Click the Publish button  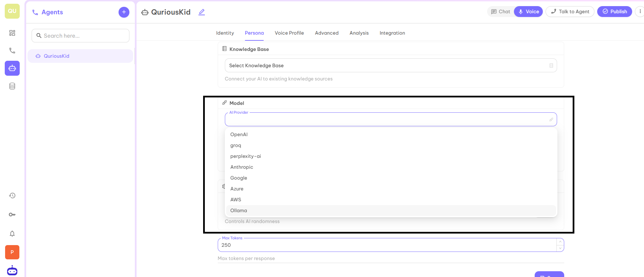pyautogui.click(x=614, y=12)
